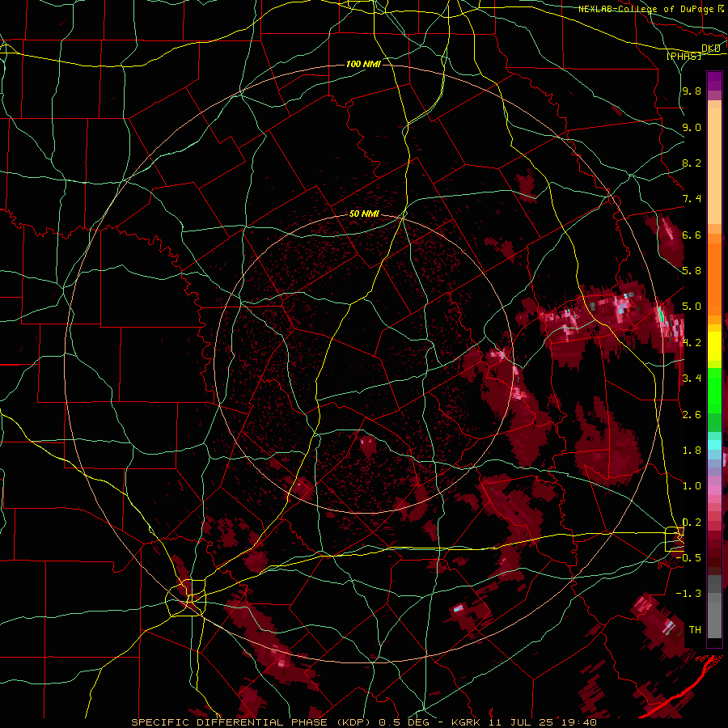Click the "KGRK" station ID in the caption
The width and height of the screenshot is (728, 728).
[465, 722]
